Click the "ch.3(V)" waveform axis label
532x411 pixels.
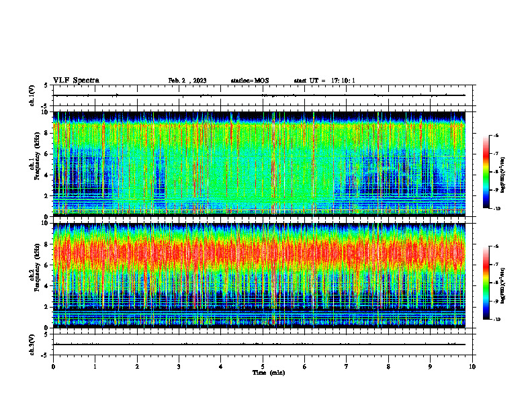(x=32, y=345)
